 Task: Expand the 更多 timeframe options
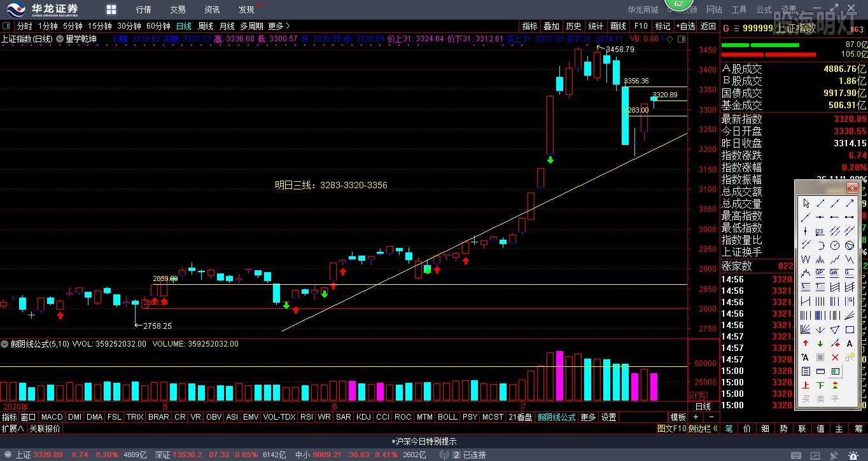click(279, 26)
